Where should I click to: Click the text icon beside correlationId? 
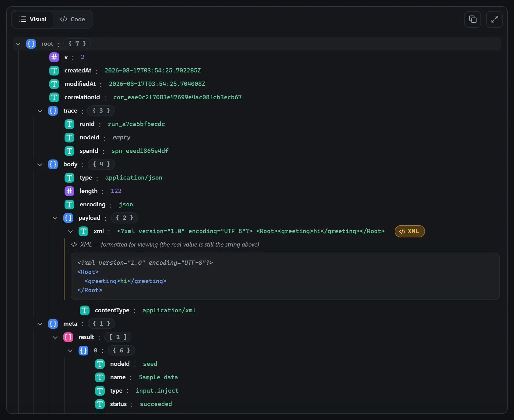pyautogui.click(x=54, y=97)
